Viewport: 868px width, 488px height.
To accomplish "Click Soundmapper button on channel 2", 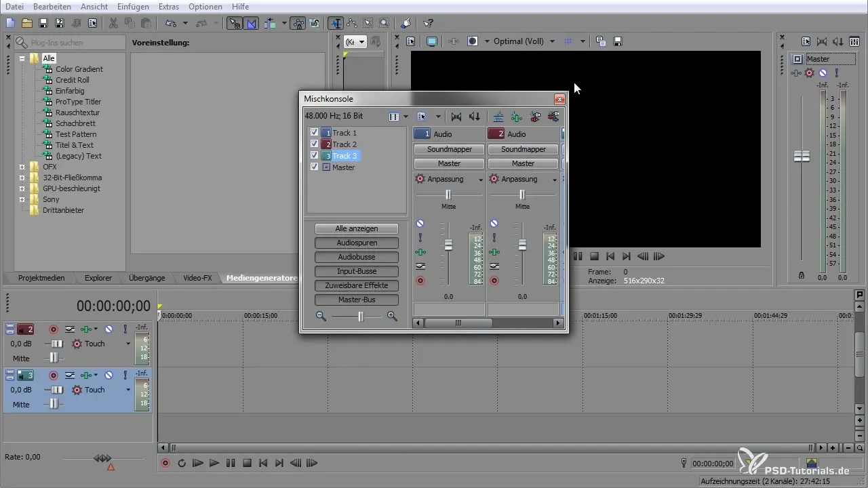I will (x=523, y=149).
